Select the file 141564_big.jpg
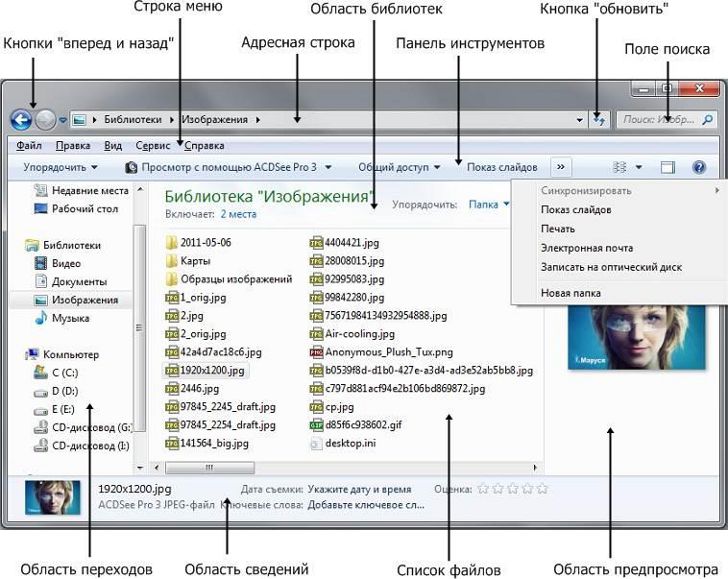This screenshot has width=728, height=579. point(207,443)
